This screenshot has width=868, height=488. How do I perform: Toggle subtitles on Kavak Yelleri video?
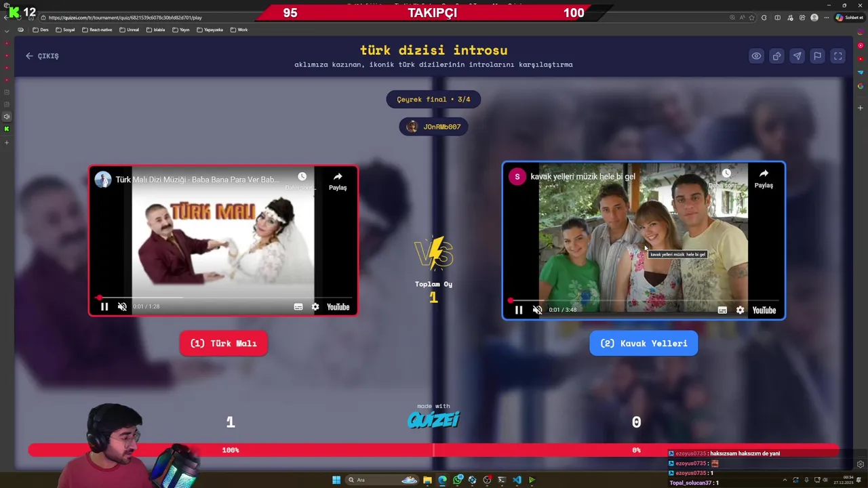pyautogui.click(x=722, y=310)
